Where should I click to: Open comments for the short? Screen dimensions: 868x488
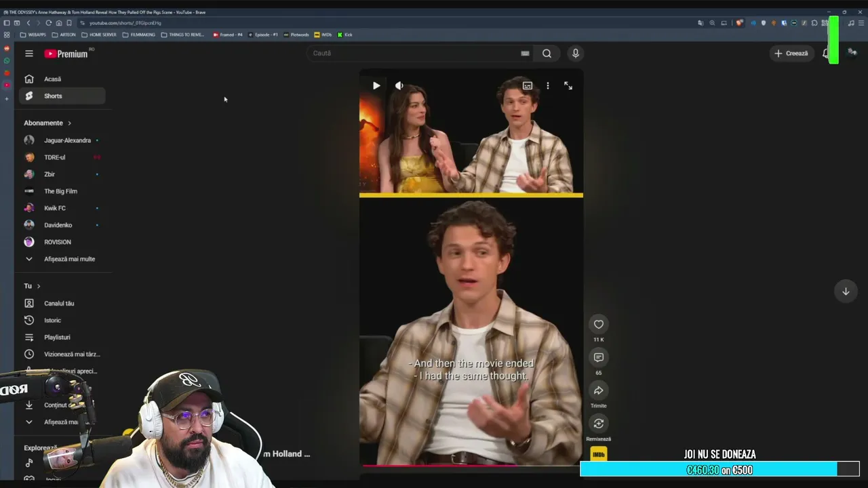pyautogui.click(x=598, y=357)
